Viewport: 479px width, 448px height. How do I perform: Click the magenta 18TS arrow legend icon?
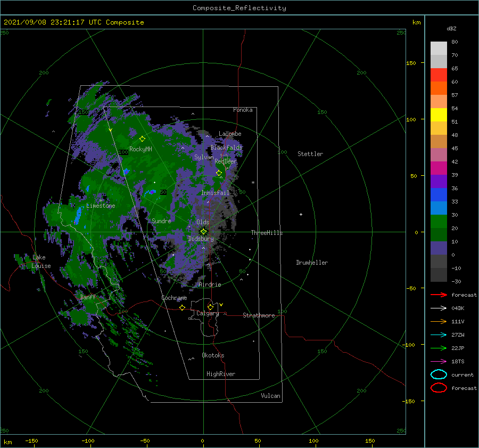439,362
